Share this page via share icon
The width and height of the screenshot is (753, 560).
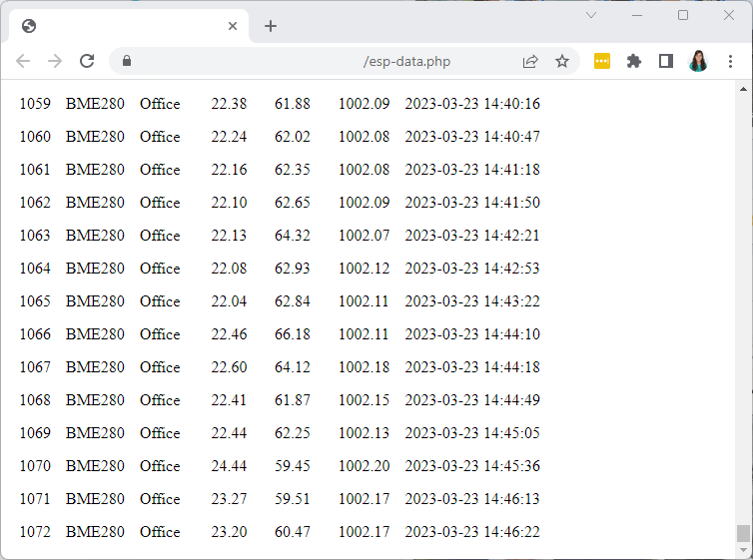(x=530, y=61)
